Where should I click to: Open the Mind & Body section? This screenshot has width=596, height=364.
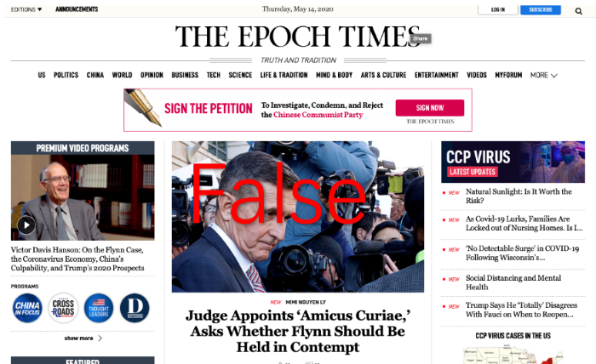334,75
